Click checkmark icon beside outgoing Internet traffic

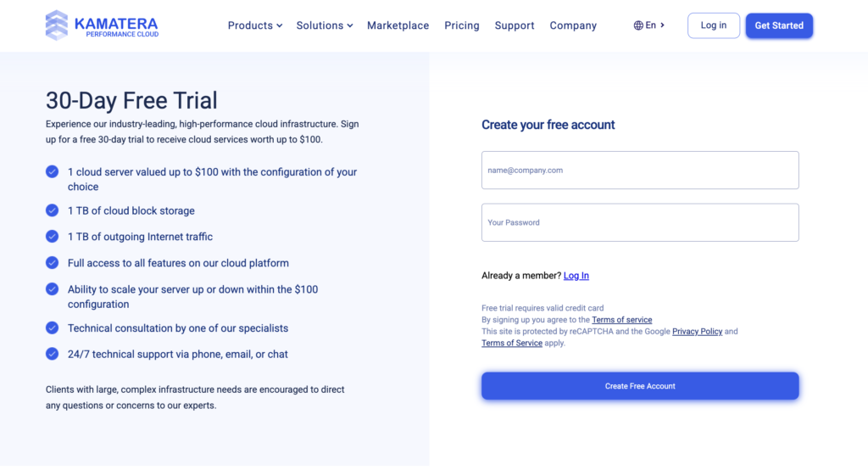(52, 237)
